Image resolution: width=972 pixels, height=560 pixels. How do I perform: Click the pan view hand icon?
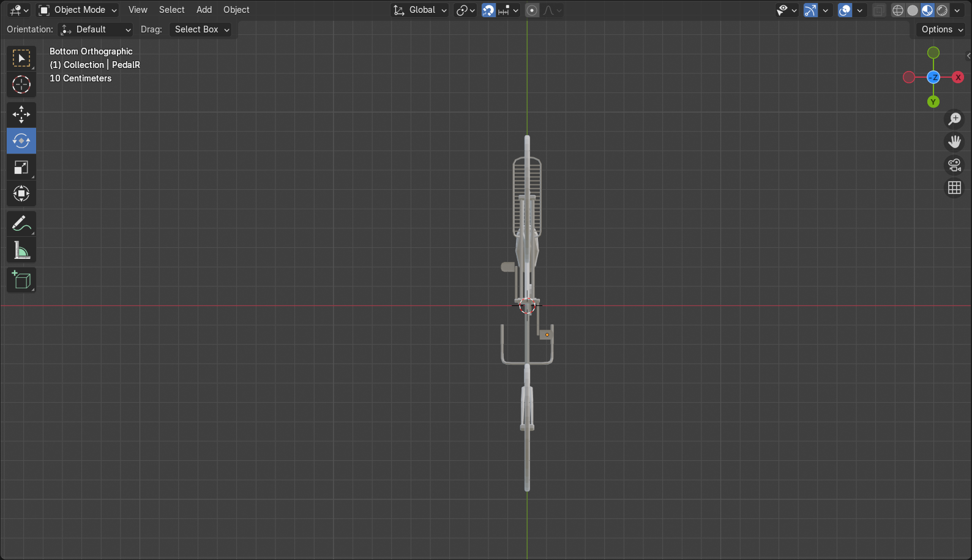[x=954, y=142]
